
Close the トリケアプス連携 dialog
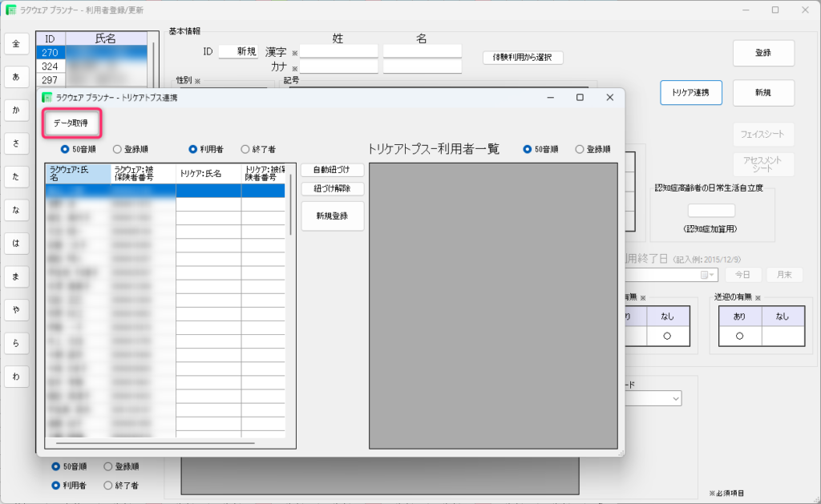click(x=609, y=97)
